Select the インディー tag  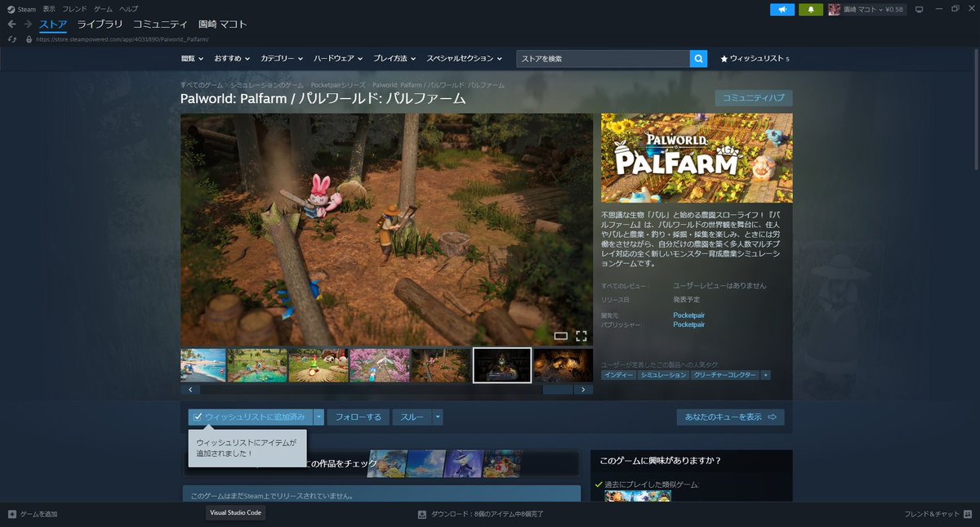pyautogui.click(x=619, y=375)
